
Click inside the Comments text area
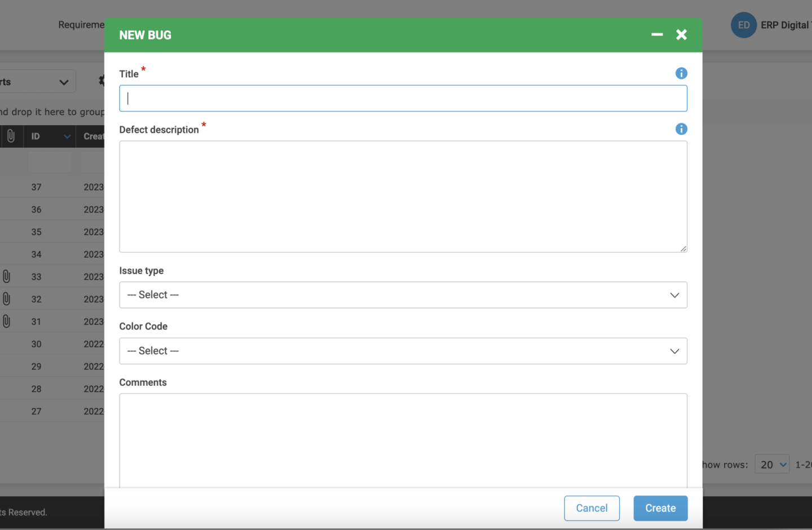[403, 440]
